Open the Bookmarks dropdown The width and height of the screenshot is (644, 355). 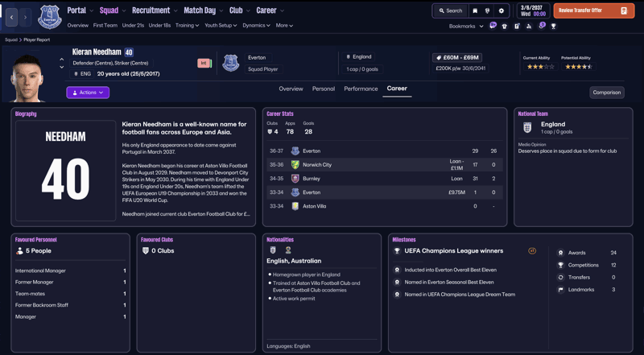click(x=466, y=27)
